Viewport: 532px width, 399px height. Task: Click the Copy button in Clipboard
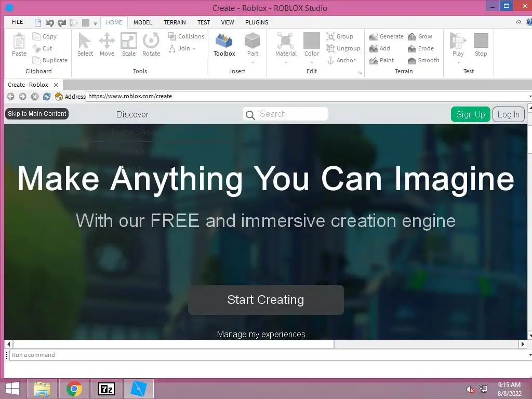coord(45,36)
